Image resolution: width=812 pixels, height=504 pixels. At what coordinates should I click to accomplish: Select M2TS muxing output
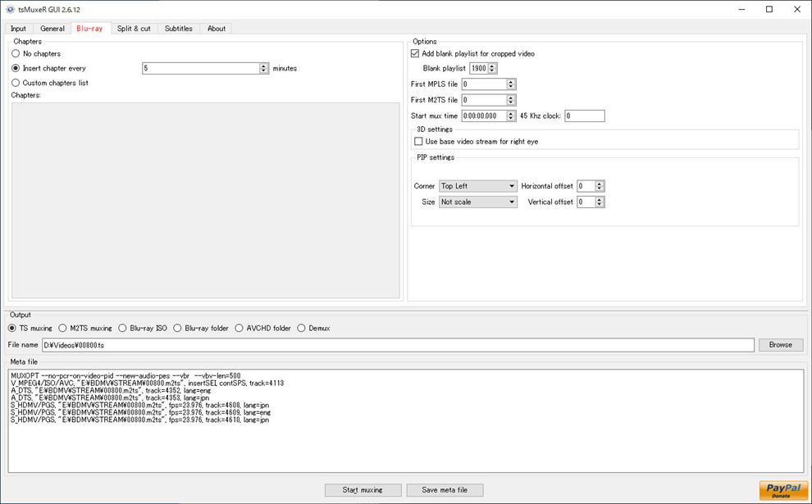[x=63, y=329]
